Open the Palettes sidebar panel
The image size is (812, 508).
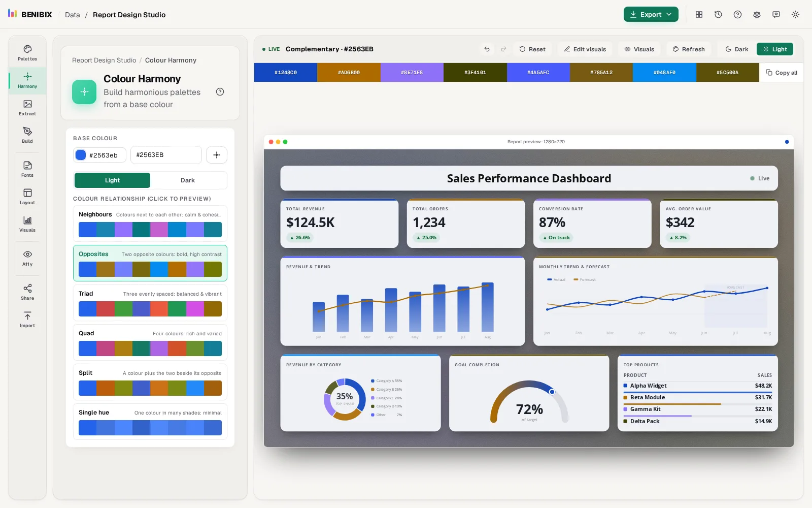[x=27, y=53]
